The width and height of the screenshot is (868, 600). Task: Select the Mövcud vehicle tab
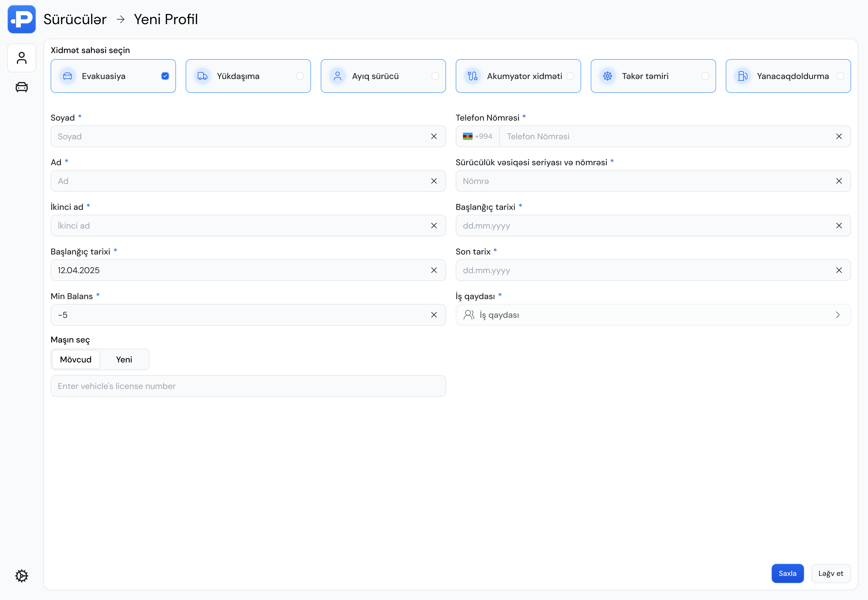tap(76, 359)
